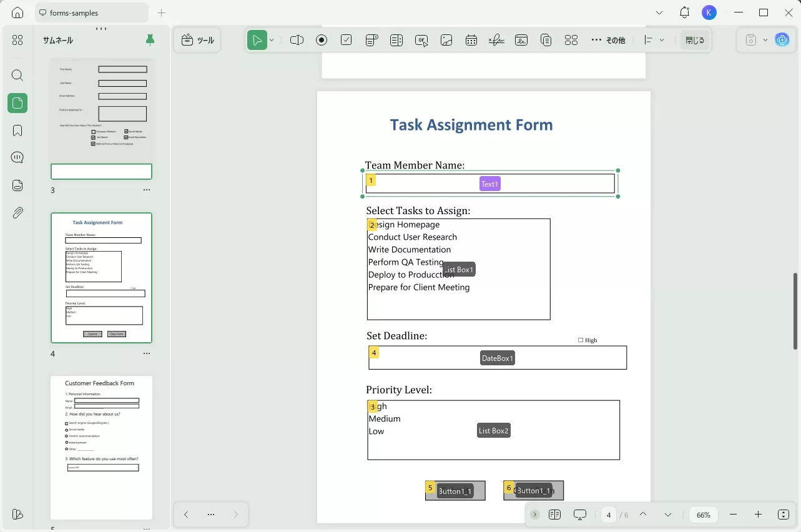Select the page 5 Customer Feedback thumbnail
Screen dimensions: 801x532
(x=101, y=448)
